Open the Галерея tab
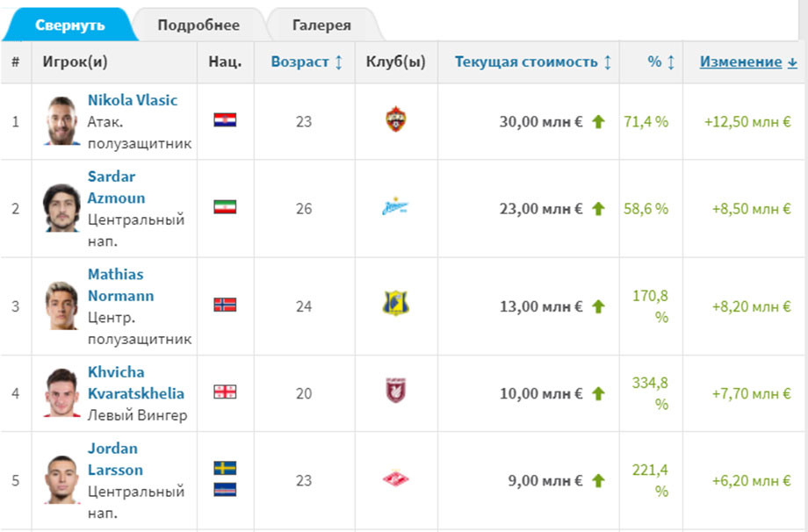 (322, 25)
